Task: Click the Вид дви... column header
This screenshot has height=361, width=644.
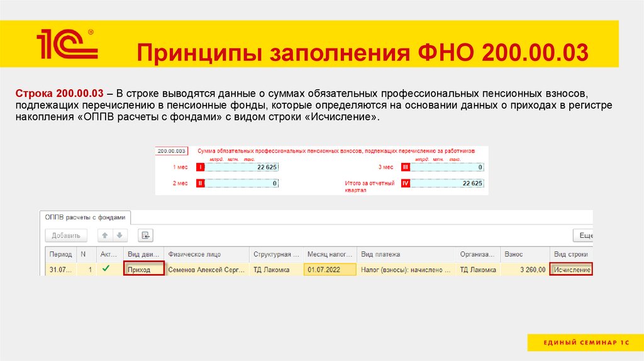Action: tap(143, 254)
